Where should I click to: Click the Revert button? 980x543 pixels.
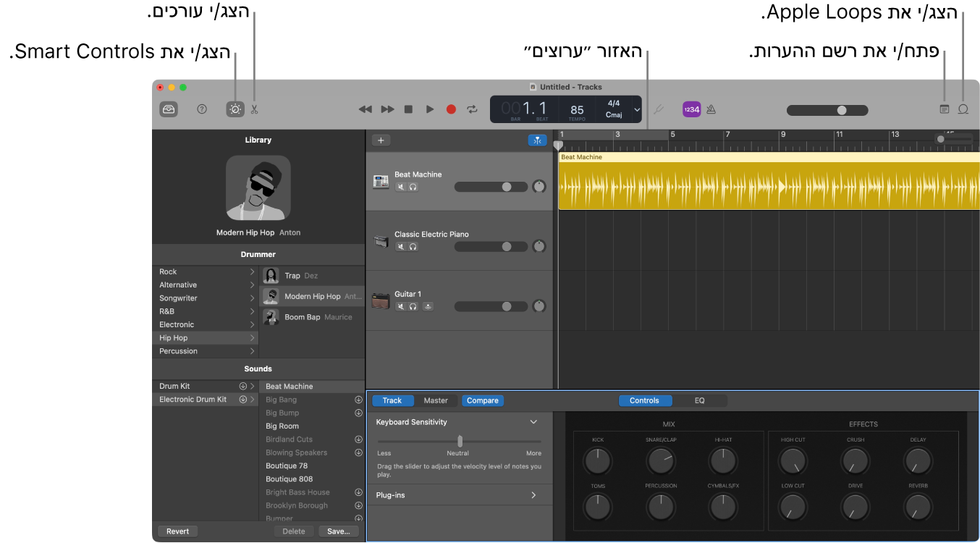[177, 531]
